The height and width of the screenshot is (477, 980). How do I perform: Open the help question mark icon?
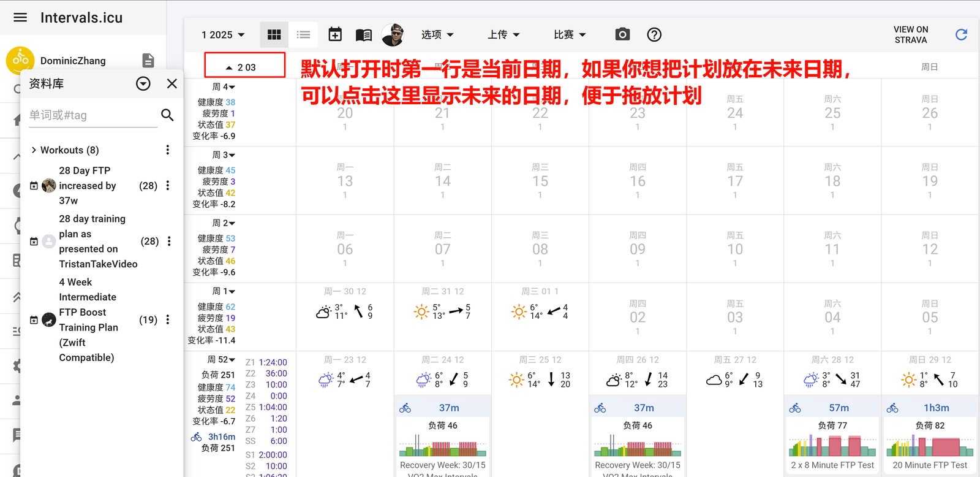coord(654,35)
